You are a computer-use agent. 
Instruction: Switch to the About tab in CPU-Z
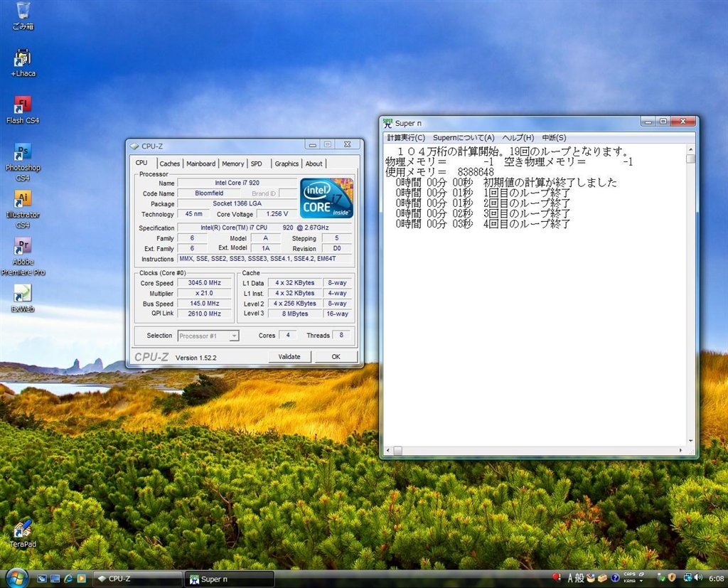click(x=314, y=164)
